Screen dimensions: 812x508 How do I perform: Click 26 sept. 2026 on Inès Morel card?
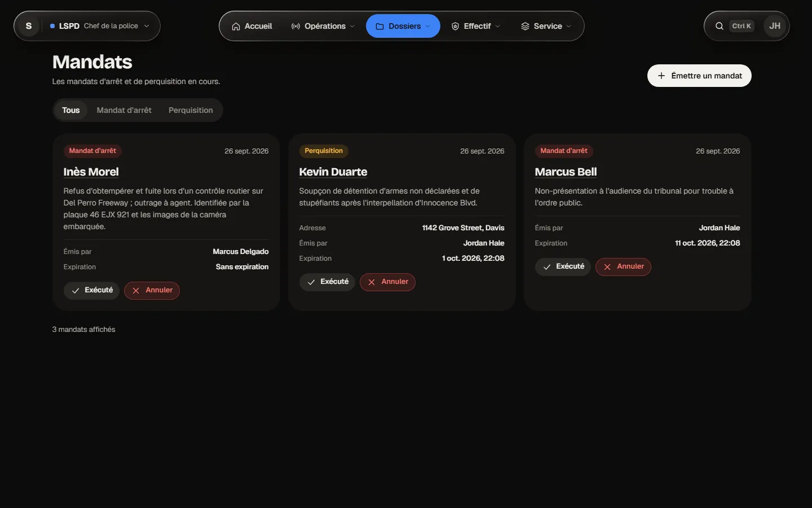click(x=246, y=151)
